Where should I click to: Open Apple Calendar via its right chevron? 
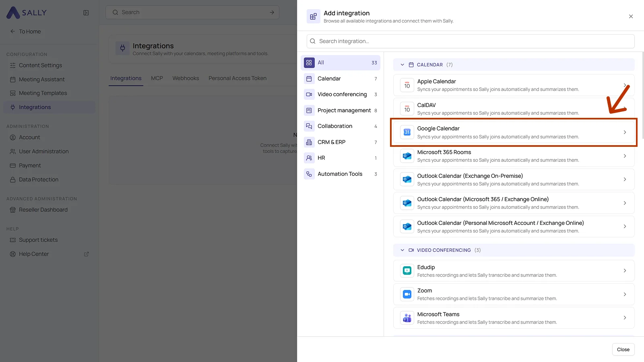coord(625,85)
